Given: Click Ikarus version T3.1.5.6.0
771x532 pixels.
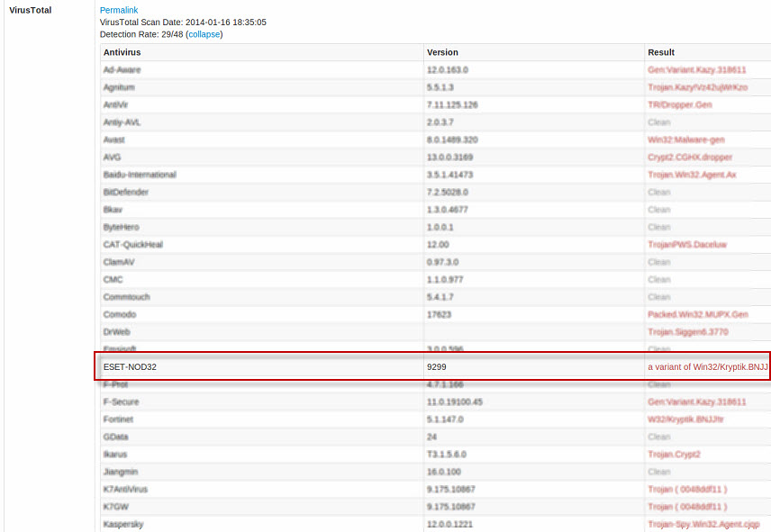Looking at the screenshot, I should click(x=447, y=455).
